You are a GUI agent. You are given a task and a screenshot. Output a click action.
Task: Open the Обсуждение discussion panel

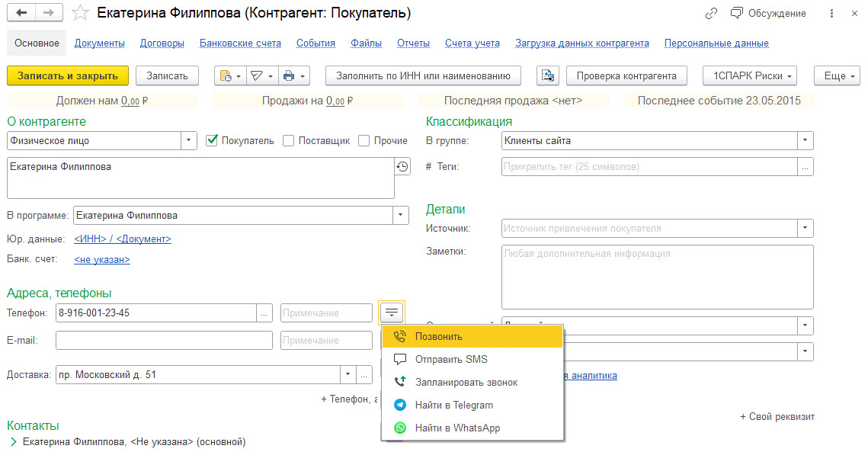(x=768, y=13)
